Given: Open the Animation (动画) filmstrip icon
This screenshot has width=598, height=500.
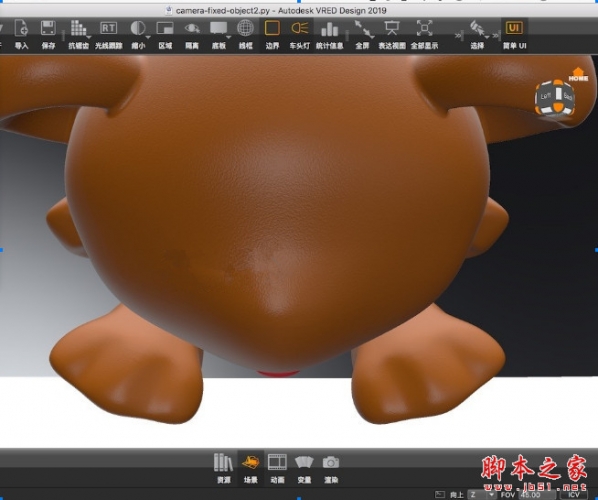Looking at the screenshot, I should (277, 462).
